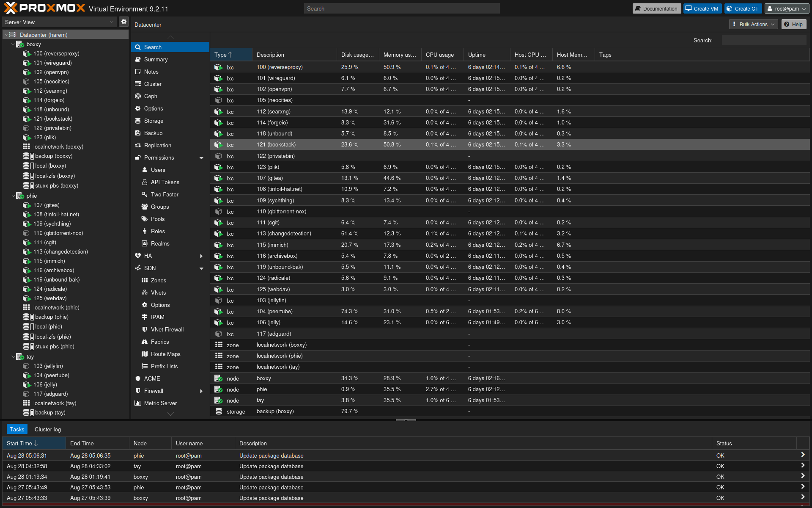Click the Summary book icon in the side menu
Image resolution: width=812 pixels, height=508 pixels.
[x=138, y=59]
